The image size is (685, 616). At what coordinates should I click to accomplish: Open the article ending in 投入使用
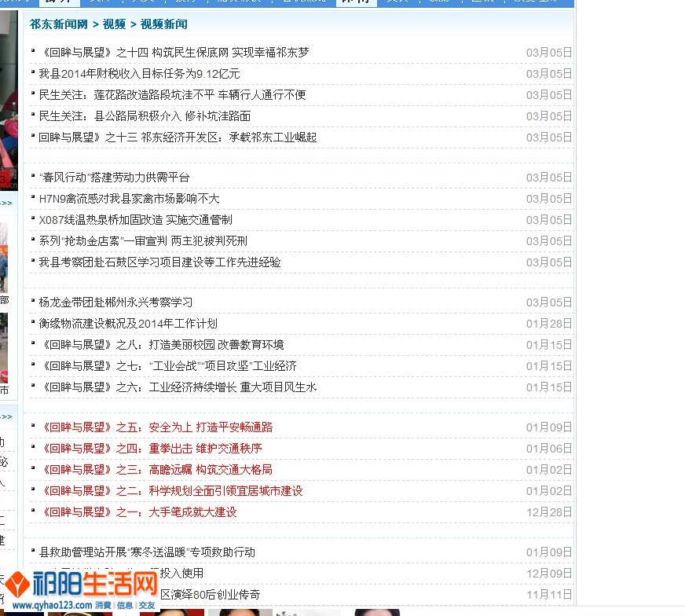[x=181, y=574]
